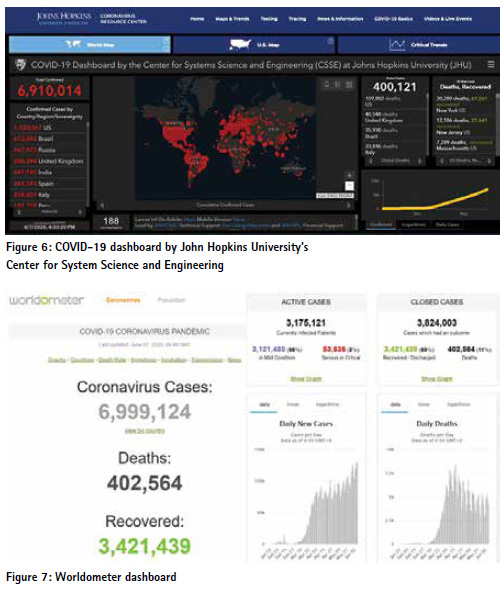Click the corner icon on U.S. Map tab
The height and width of the screenshot is (593, 504).
[330, 41]
